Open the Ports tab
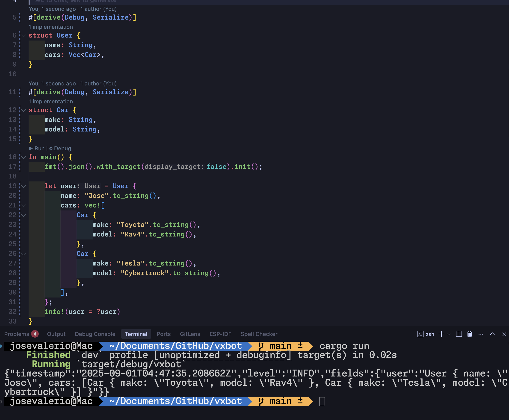Viewport: 509px width, 420px height. (x=163, y=334)
